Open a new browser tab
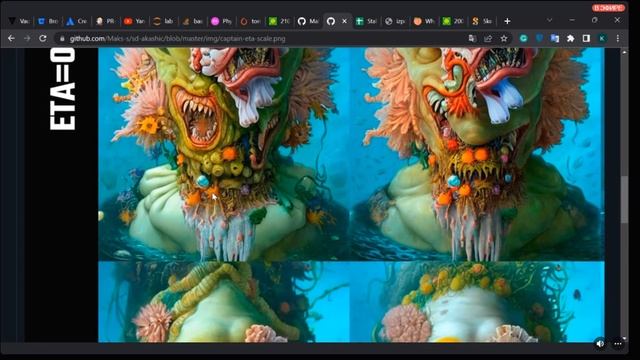This screenshot has width=640, height=360. click(507, 21)
